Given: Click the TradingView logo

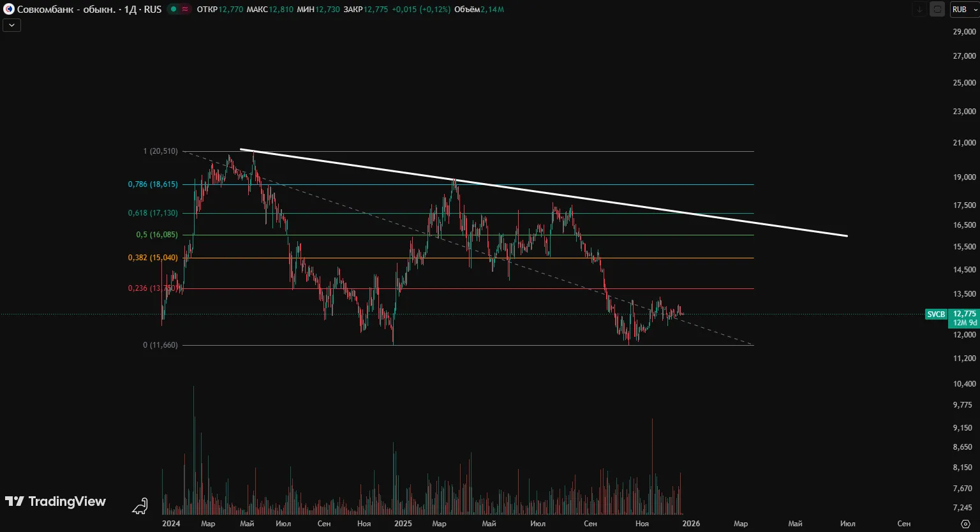Looking at the screenshot, I should (x=56, y=501).
